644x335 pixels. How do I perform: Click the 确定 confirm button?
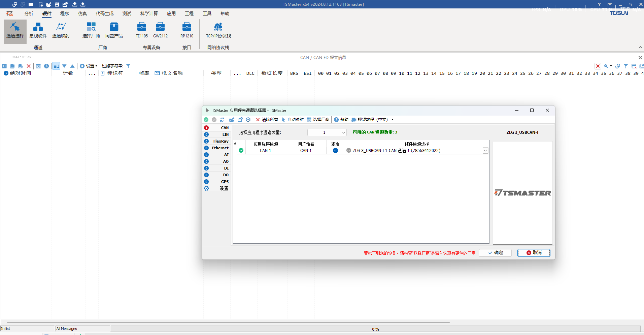tap(495, 253)
